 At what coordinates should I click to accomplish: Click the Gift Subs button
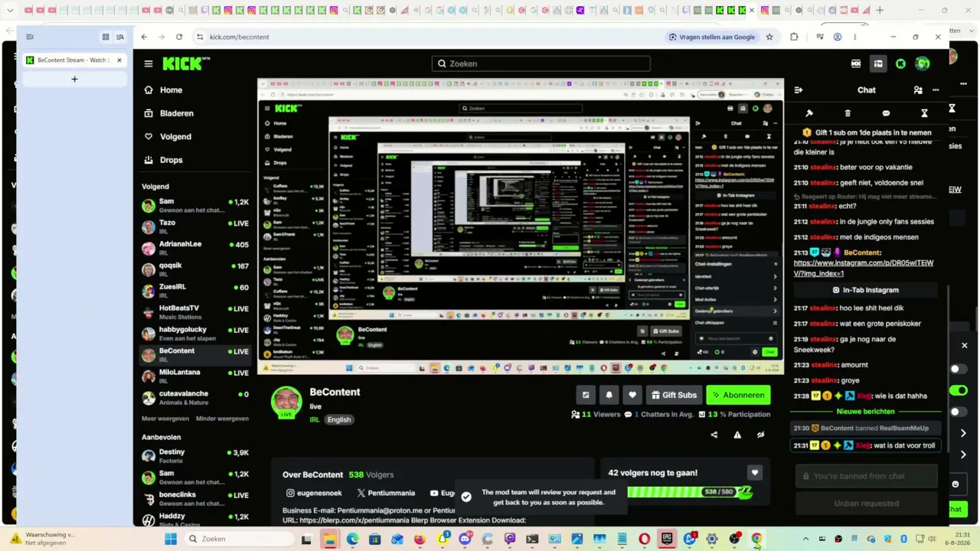674,395
